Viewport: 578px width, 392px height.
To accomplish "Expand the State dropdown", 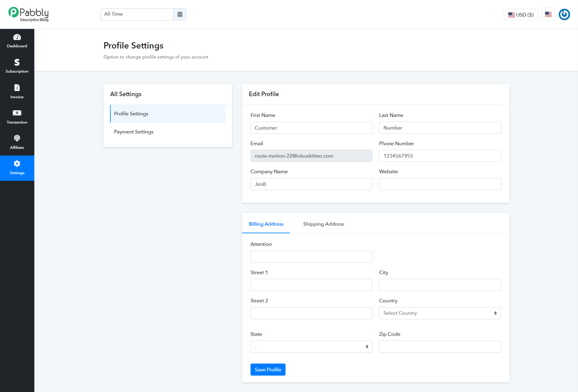I will coord(311,347).
